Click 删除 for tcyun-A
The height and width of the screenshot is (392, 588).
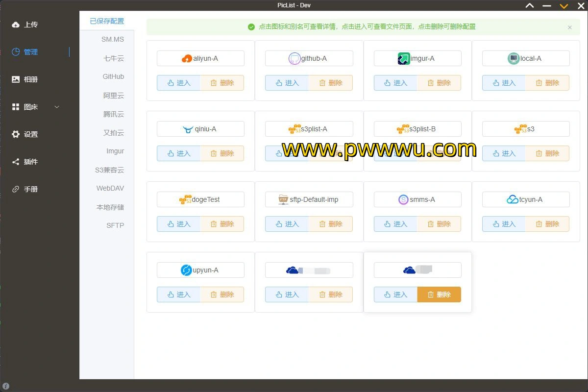tap(547, 224)
